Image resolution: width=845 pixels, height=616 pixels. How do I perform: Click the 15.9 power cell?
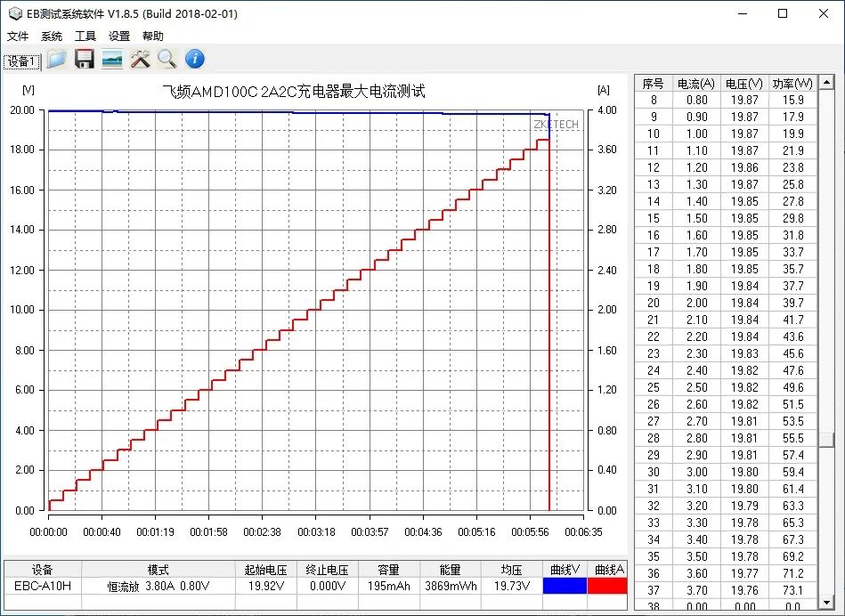(792, 100)
